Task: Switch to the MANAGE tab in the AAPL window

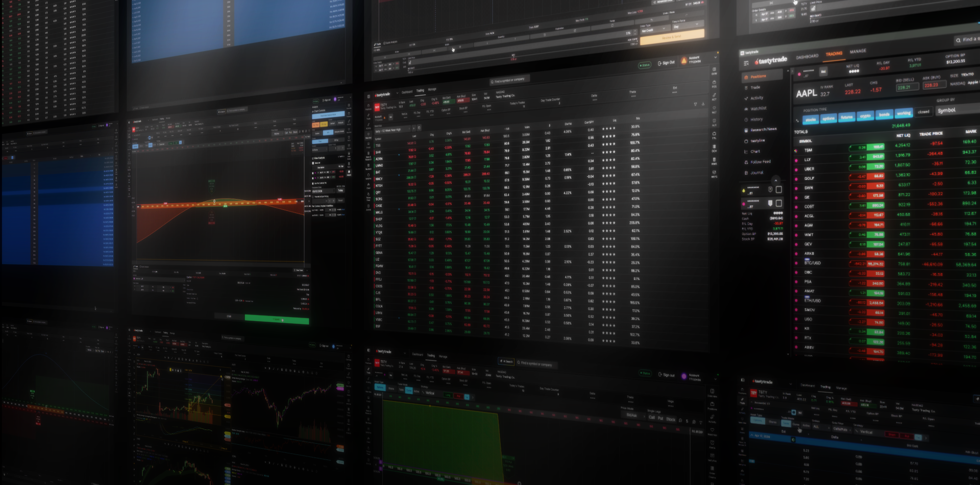Action: (x=858, y=51)
